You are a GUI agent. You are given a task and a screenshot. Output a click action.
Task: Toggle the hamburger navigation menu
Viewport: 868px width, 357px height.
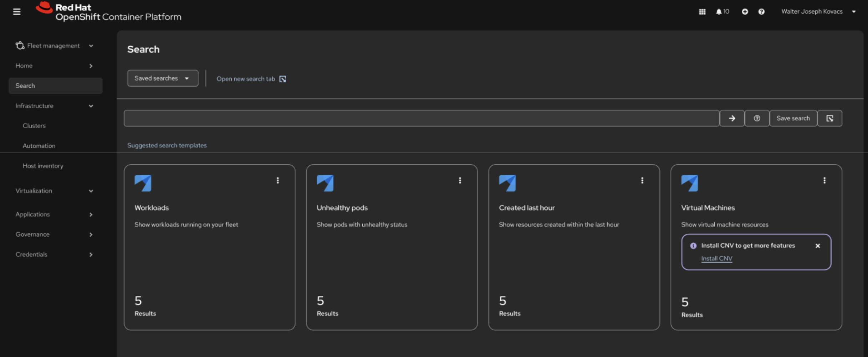pos(17,12)
